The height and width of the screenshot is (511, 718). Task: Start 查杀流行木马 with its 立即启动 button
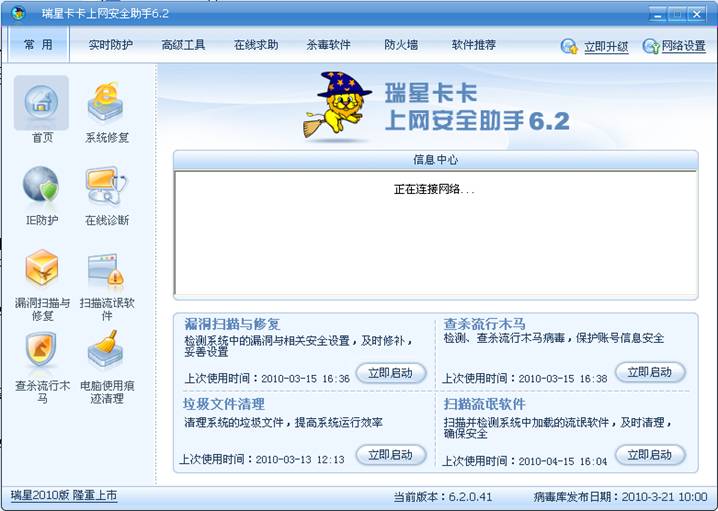(x=650, y=372)
